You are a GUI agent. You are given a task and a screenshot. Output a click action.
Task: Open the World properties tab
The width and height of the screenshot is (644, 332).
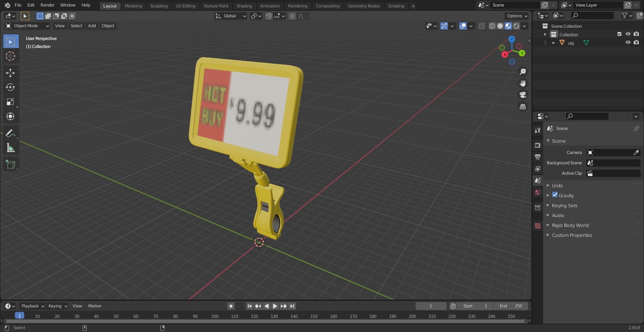[x=537, y=193]
